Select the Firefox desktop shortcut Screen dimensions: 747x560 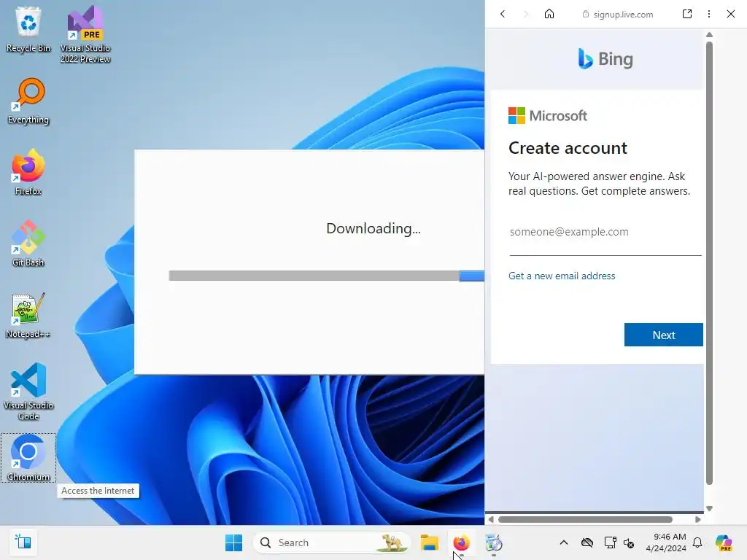(x=28, y=172)
